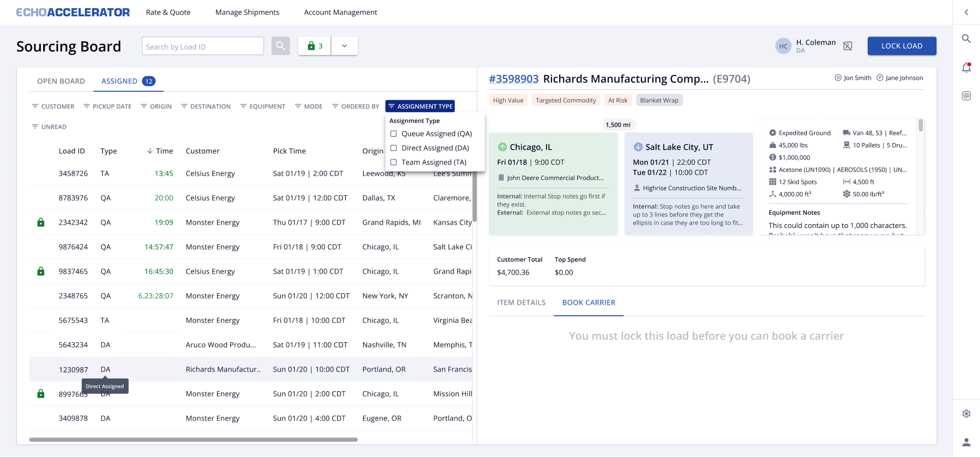Click the notification bell icon
The image size is (980, 457).
tap(966, 67)
